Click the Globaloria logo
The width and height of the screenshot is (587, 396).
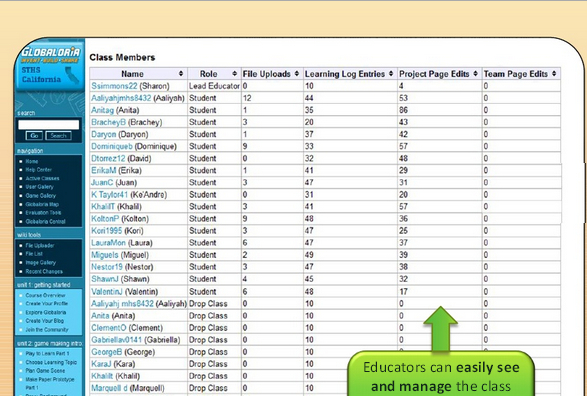[50, 55]
